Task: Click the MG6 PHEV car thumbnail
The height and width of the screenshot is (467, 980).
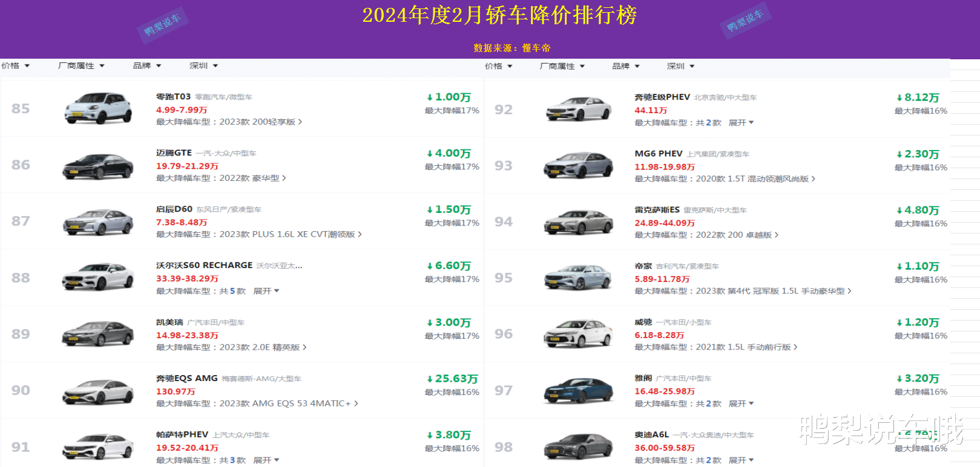Action: pyautogui.click(x=579, y=165)
